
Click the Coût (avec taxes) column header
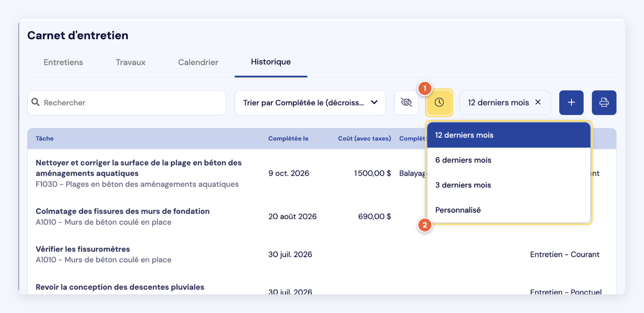pyautogui.click(x=364, y=139)
